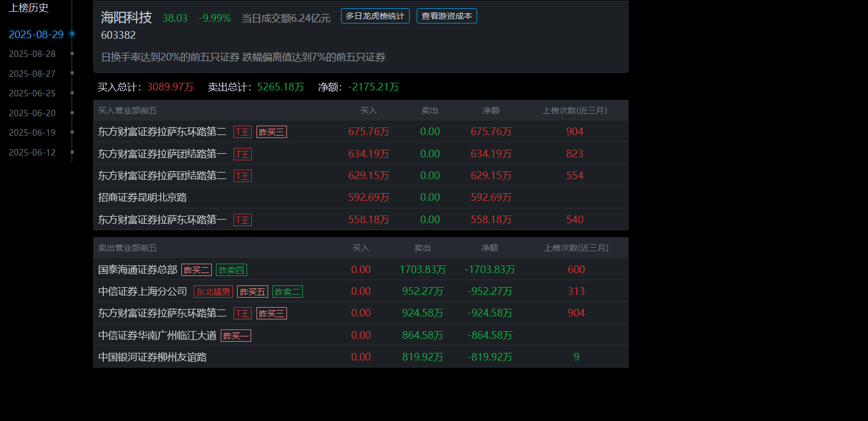This screenshot has width=868, height=421.
Task: Open the 2025-08-27 listing record
Action: click(32, 73)
